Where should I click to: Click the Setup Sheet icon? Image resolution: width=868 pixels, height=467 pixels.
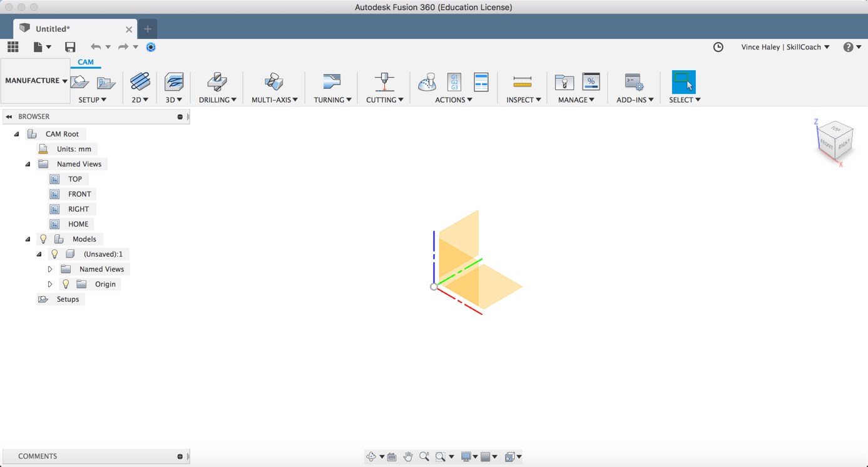(x=481, y=82)
